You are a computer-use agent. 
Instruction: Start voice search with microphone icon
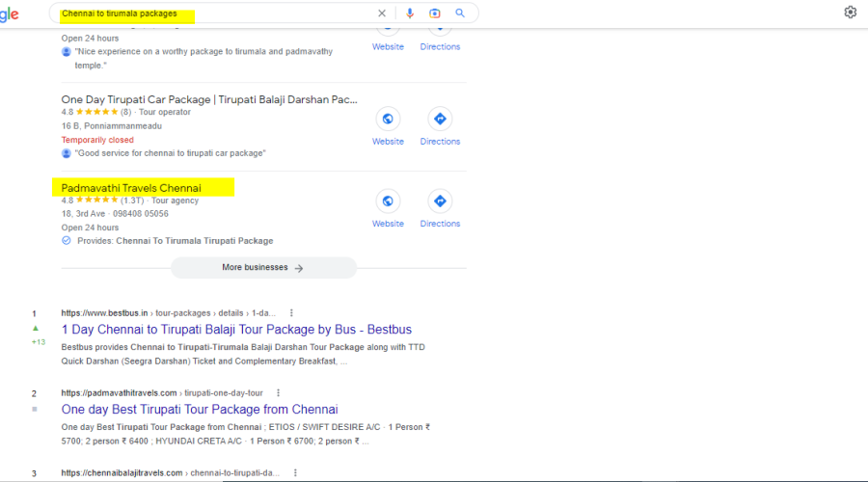pos(410,13)
